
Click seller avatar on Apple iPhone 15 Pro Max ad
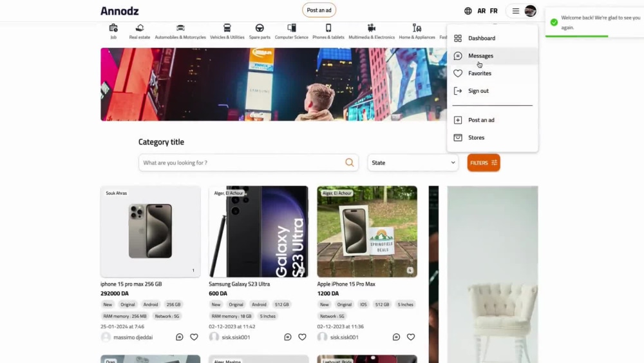323,337
